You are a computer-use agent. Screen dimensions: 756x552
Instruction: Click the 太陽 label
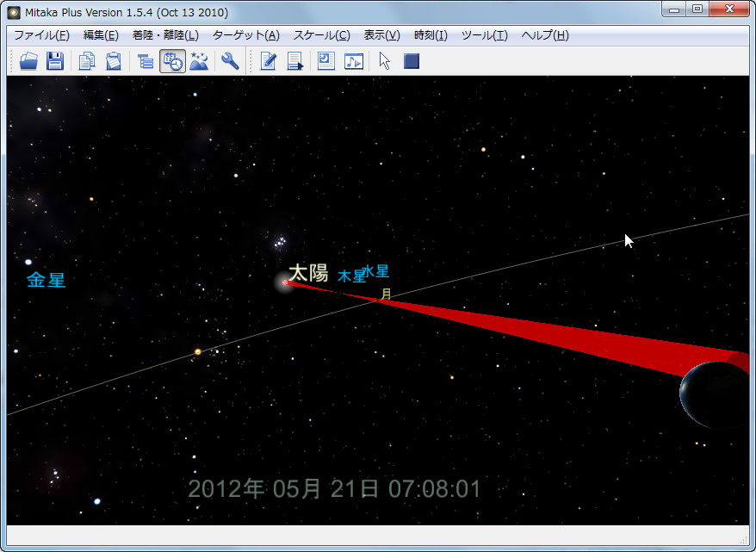308,273
